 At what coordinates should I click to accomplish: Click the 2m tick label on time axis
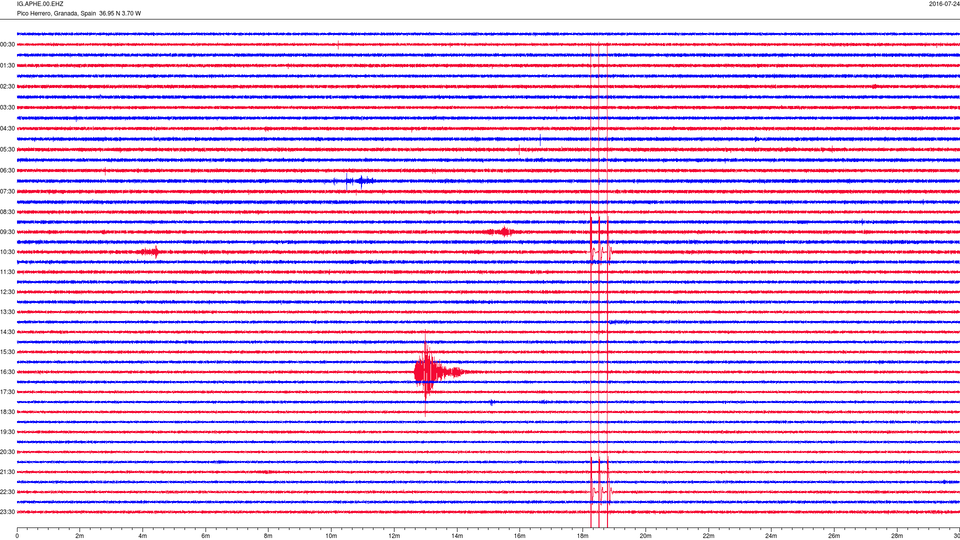tap(80, 536)
